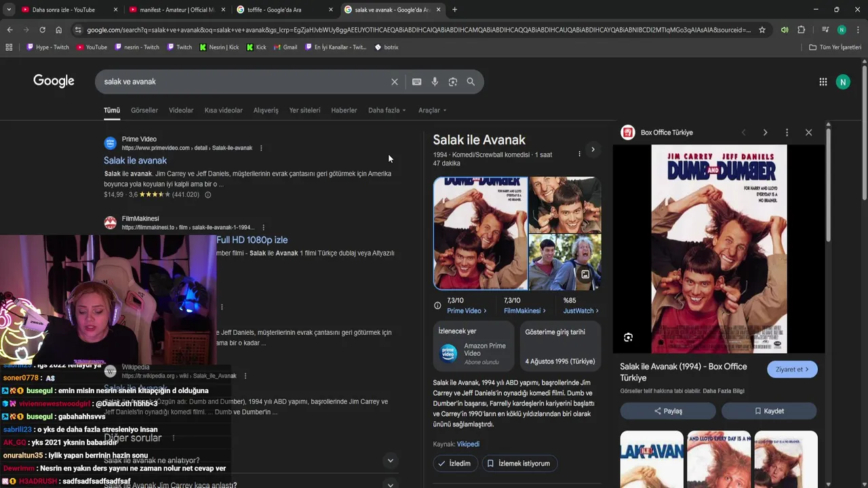Open the Google apps grid
The width and height of the screenshot is (868, 488).
(823, 82)
